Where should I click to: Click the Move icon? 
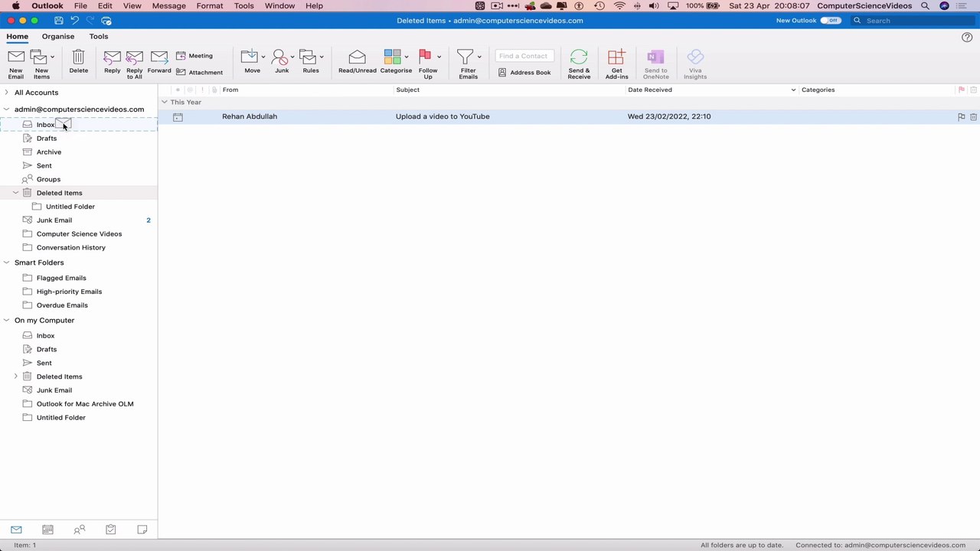250,57
